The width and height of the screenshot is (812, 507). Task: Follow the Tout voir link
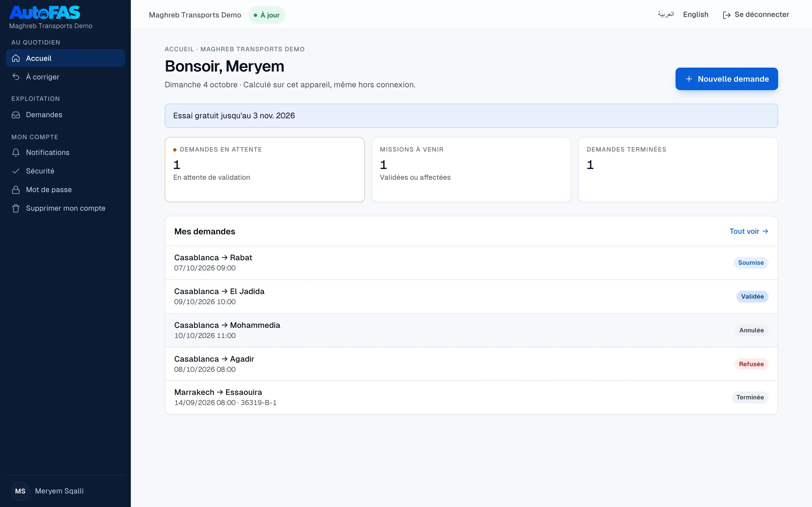pyautogui.click(x=749, y=231)
